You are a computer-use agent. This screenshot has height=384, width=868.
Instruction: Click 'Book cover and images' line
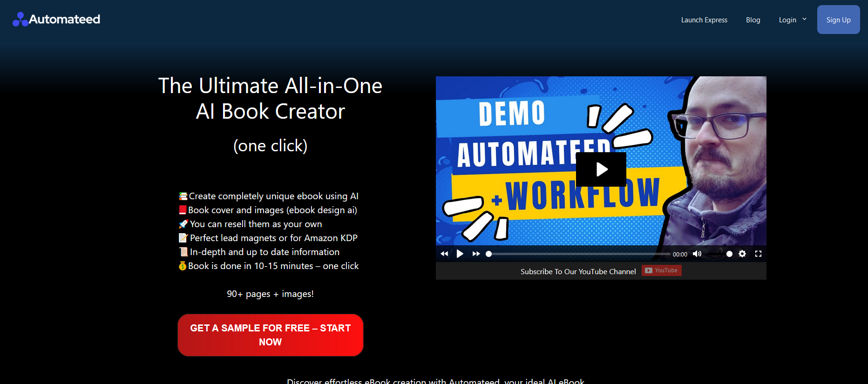268,210
